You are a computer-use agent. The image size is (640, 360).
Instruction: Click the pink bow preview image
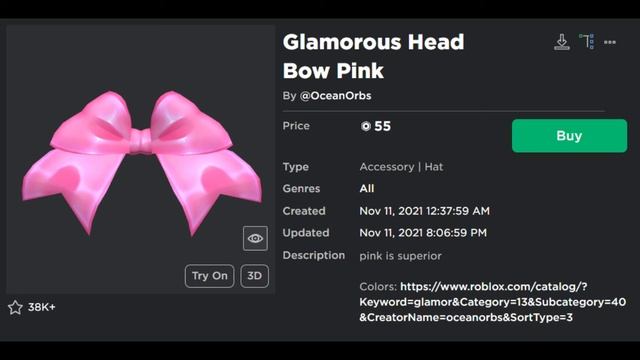pyautogui.click(x=142, y=163)
